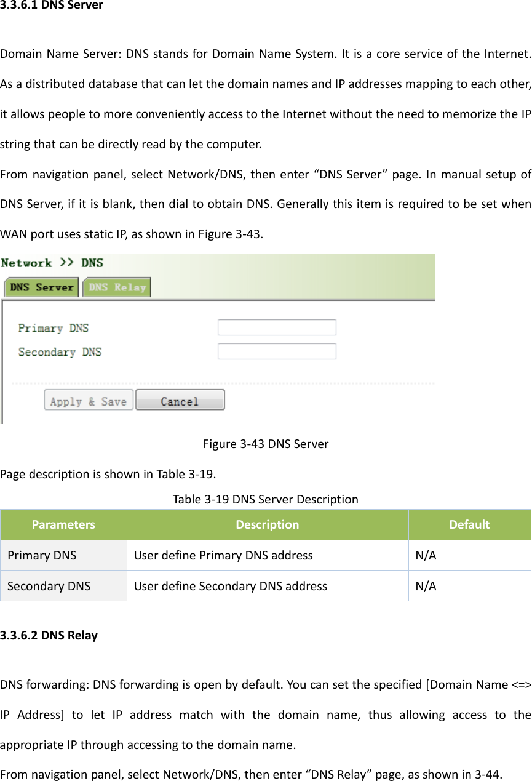Viewport: 532px width, 781px height.
Task: Click the Apply & Save button
Action: [x=88, y=399]
